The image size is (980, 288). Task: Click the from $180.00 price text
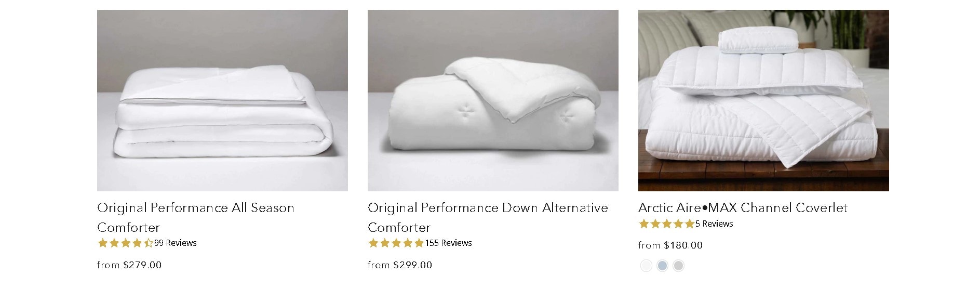(670, 245)
